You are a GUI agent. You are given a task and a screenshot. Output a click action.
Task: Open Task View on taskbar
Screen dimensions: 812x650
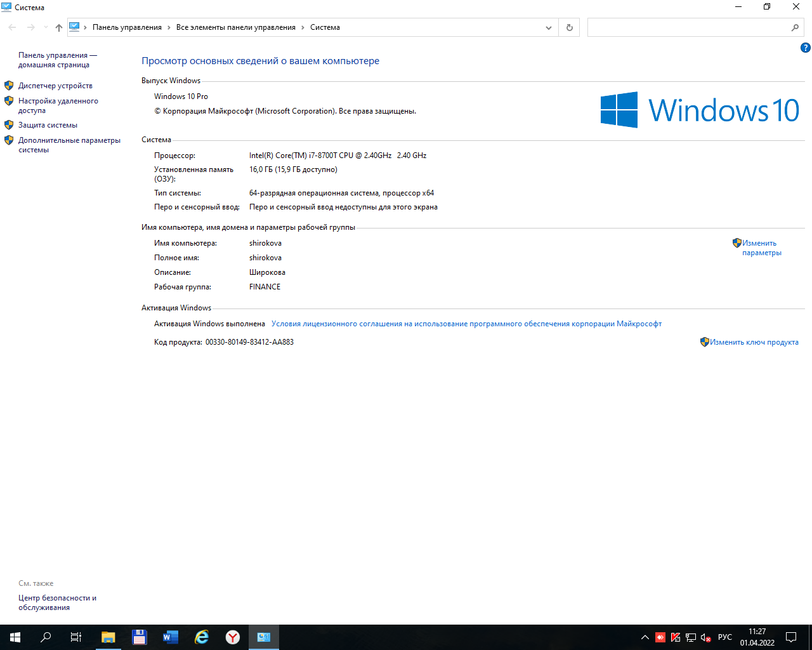[76, 637]
